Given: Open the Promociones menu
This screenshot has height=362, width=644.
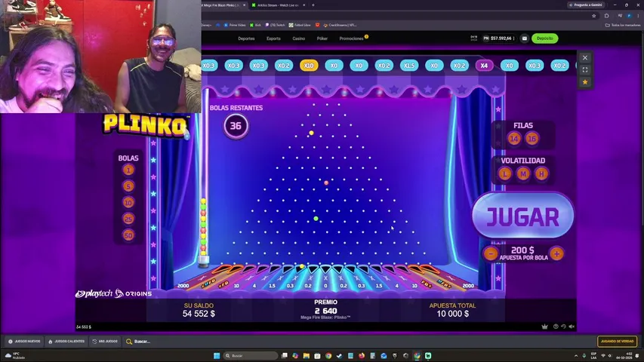Looking at the screenshot, I should (x=351, y=38).
